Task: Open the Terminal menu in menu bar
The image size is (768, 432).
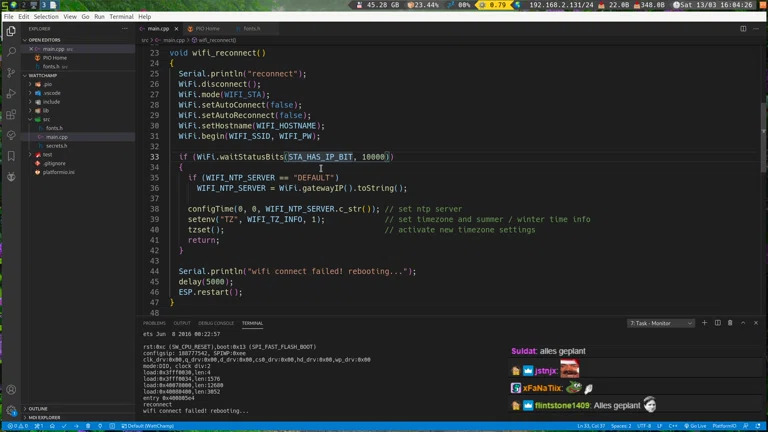Action: coord(121,17)
